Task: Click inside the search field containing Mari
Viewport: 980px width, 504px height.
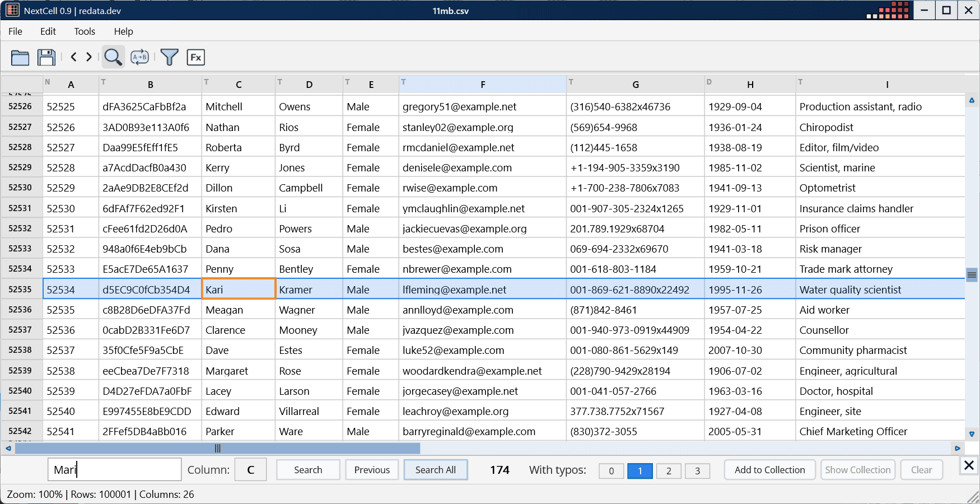Action: [114, 469]
